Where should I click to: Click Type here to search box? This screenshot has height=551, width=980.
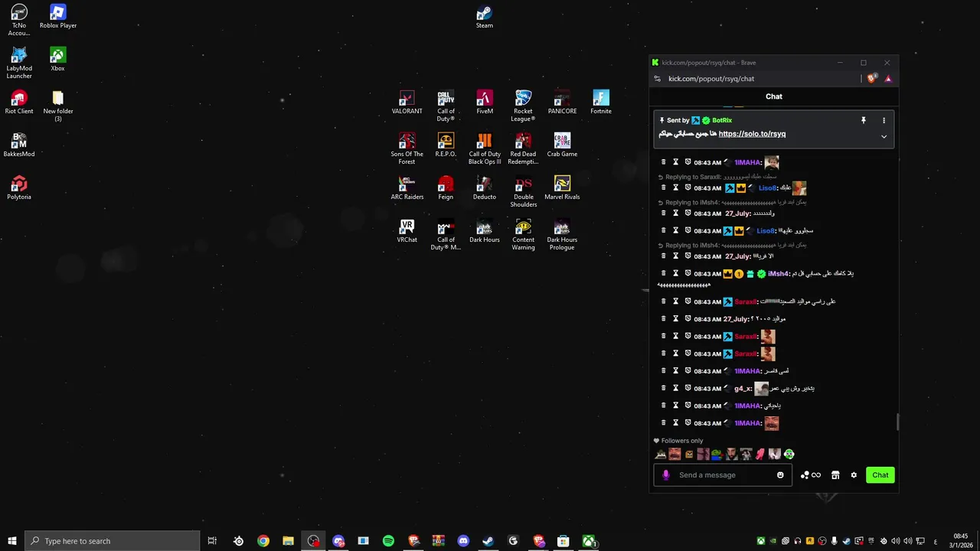click(113, 541)
